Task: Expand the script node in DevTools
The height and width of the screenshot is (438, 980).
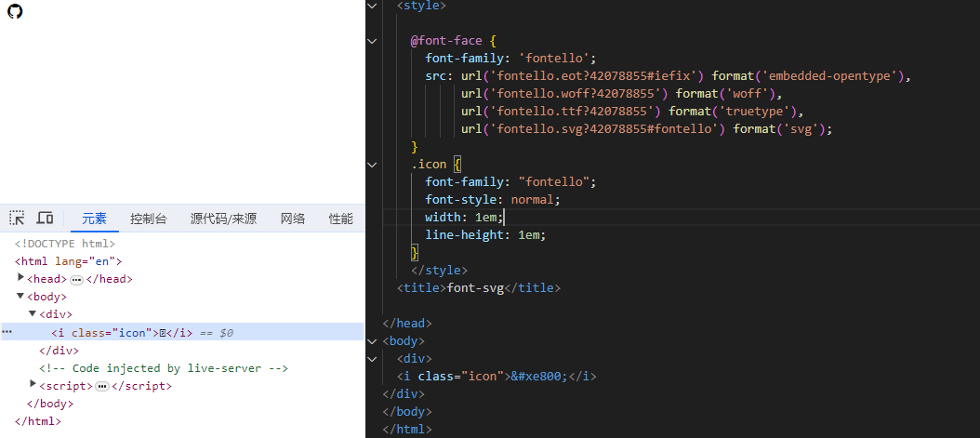Action: point(33,385)
